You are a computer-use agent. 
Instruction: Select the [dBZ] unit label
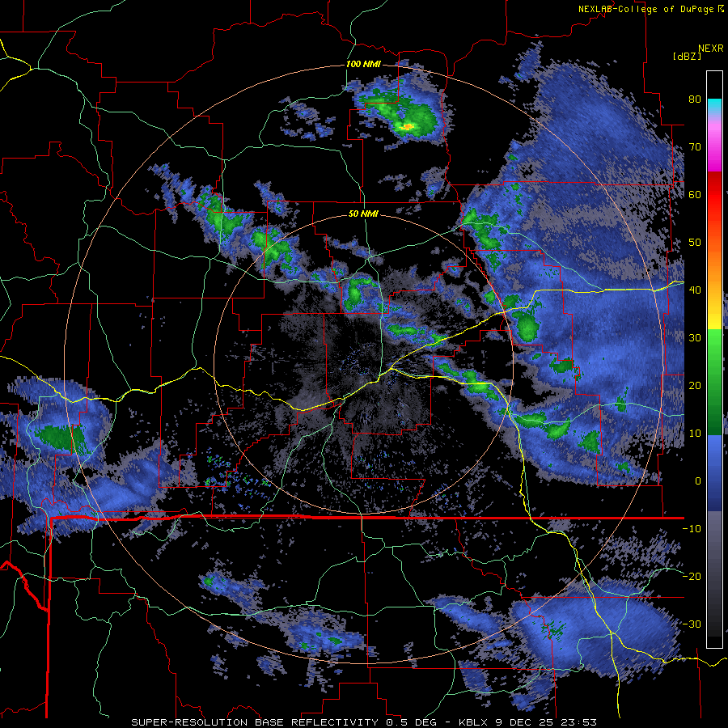tap(687, 56)
